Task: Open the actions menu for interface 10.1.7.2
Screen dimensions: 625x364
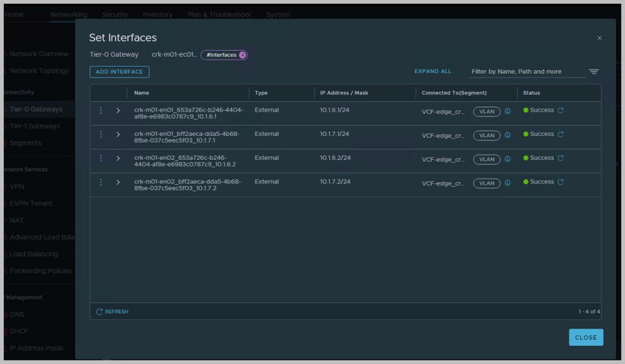Action: click(x=101, y=182)
